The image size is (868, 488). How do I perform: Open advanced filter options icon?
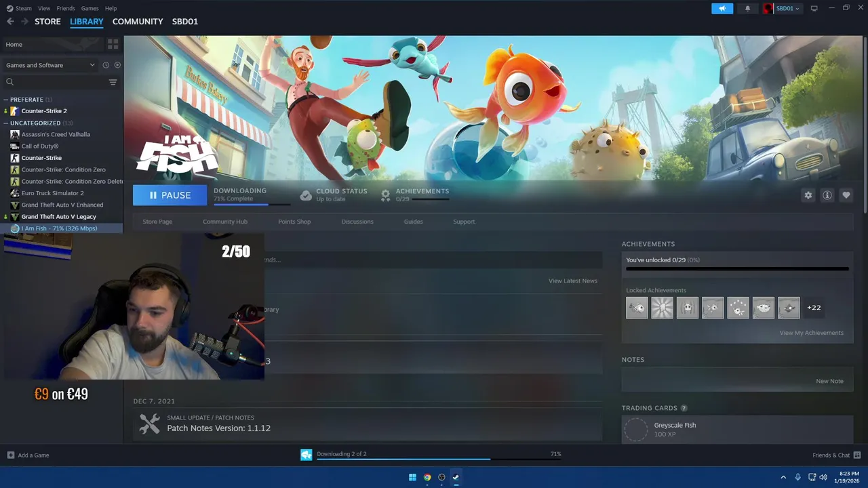click(x=113, y=82)
